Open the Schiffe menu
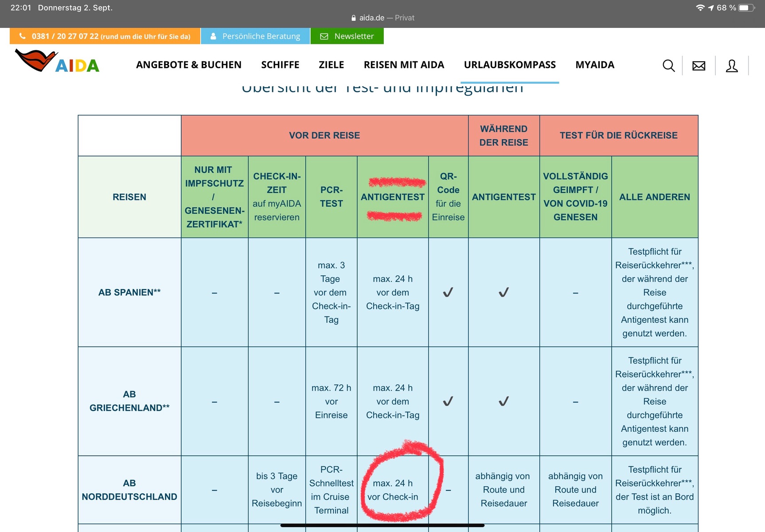Viewport: 765px width, 532px height. [x=280, y=65]
